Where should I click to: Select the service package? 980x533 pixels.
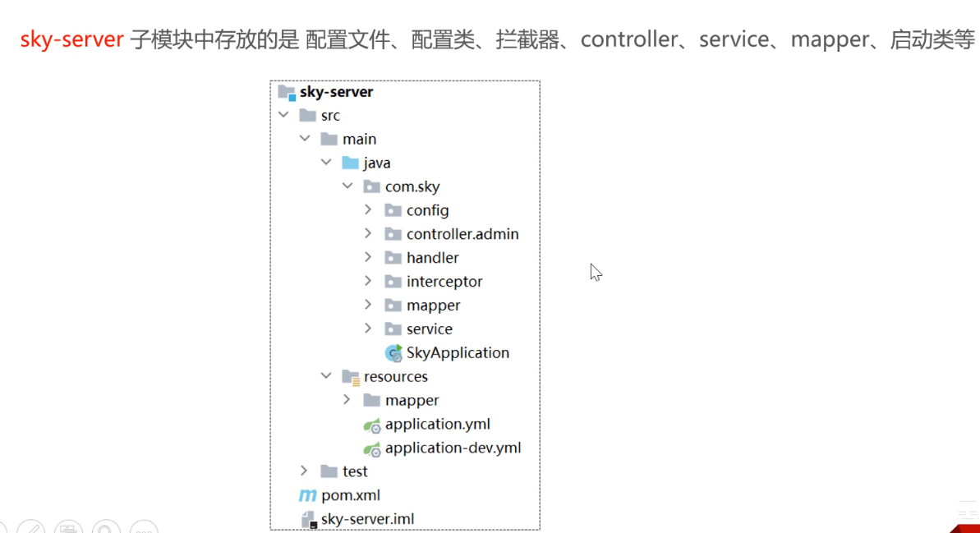(x=429, y=329)
